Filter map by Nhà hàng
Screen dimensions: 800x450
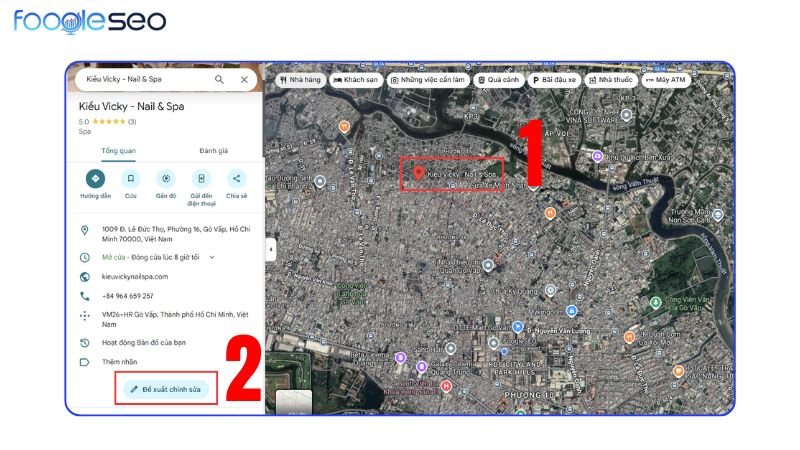tap(300, 79)
